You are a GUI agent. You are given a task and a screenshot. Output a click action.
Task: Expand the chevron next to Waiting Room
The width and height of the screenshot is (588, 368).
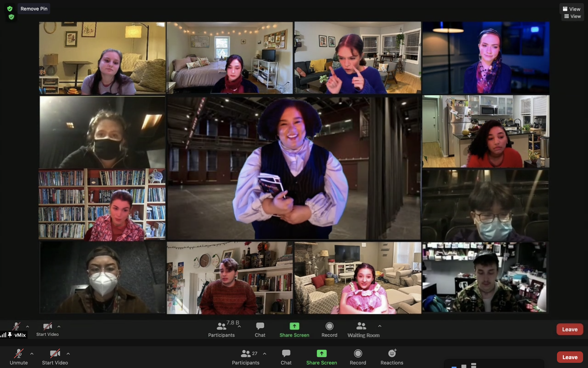(380, 326)
